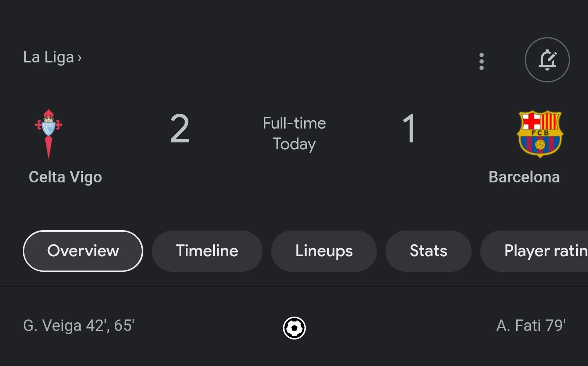588x366 pixels.
Task: Tap the Today match date label
Action: (294, 144)
